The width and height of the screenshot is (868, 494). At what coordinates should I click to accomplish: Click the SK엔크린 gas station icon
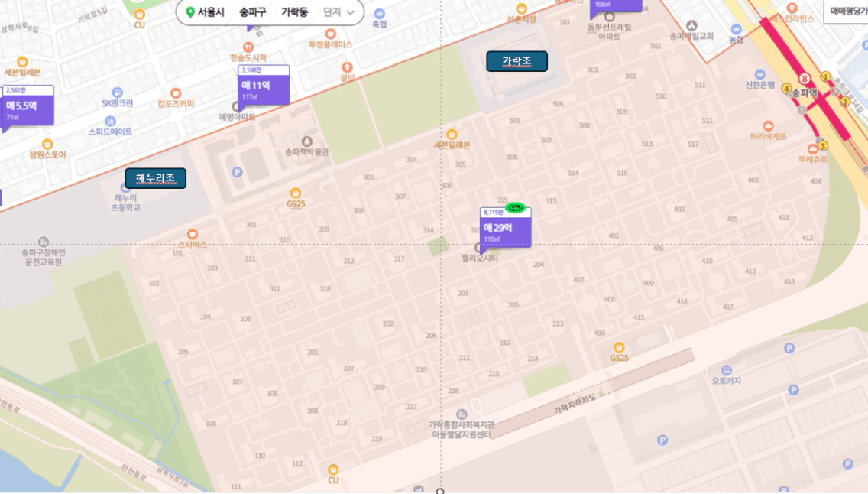click(117, 93)
